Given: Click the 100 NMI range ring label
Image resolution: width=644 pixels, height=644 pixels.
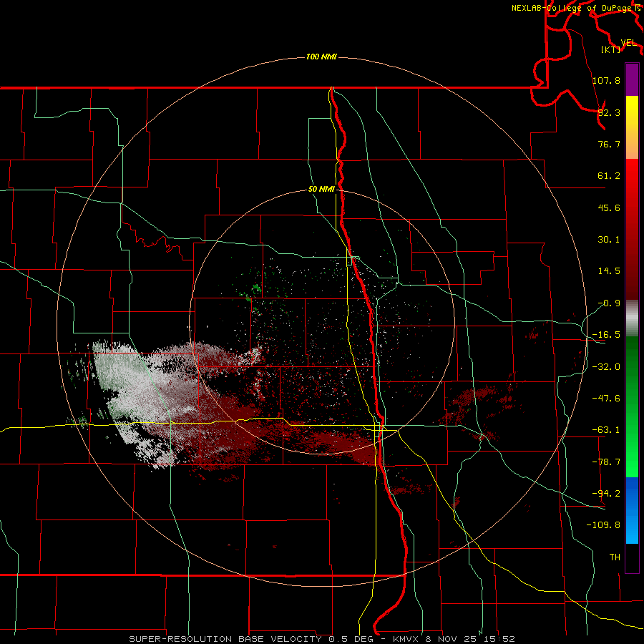Looking at the screenshot, I should click(x=321, y=57).
